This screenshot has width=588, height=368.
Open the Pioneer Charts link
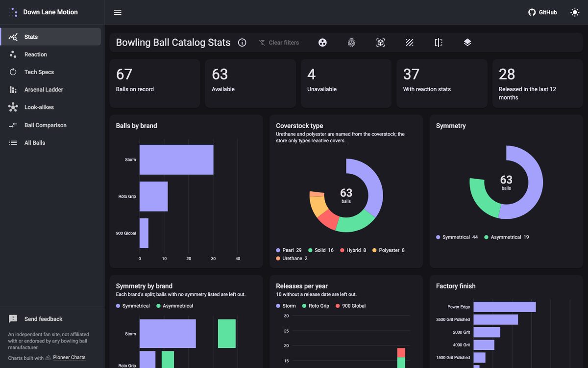[x=69, y=358]
